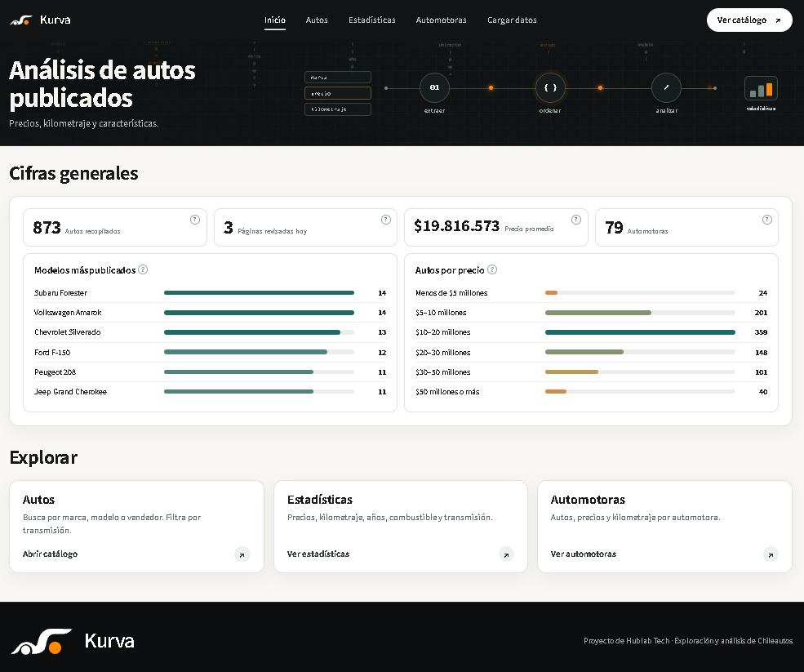Click arrow icon on Autos card

242,554
